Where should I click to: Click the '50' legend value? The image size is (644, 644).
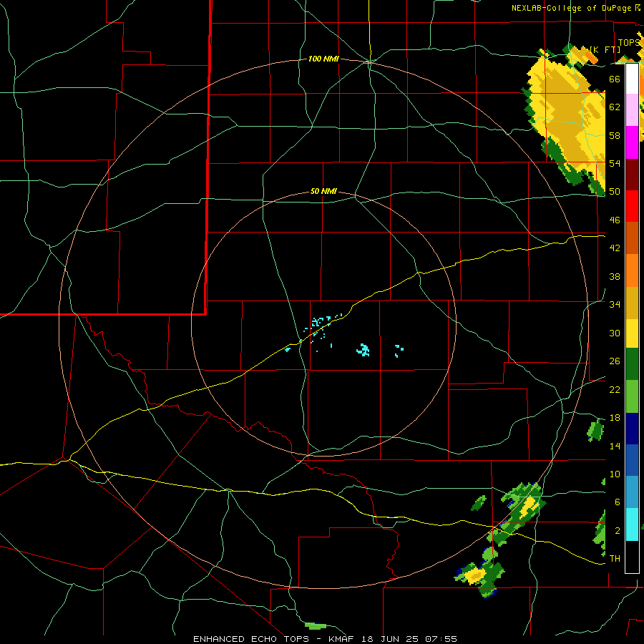615,192
